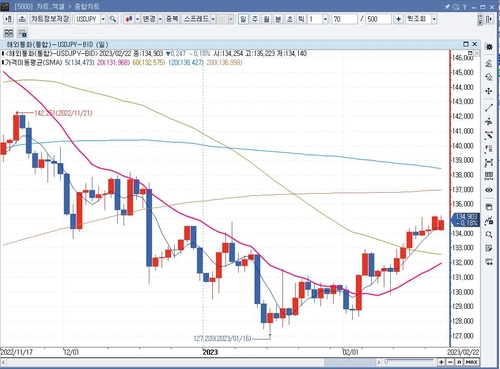Viewport: 500px width, 369px height.
Task: Click the magnifier zoom tool in sidebar
Action: point(489,234)
